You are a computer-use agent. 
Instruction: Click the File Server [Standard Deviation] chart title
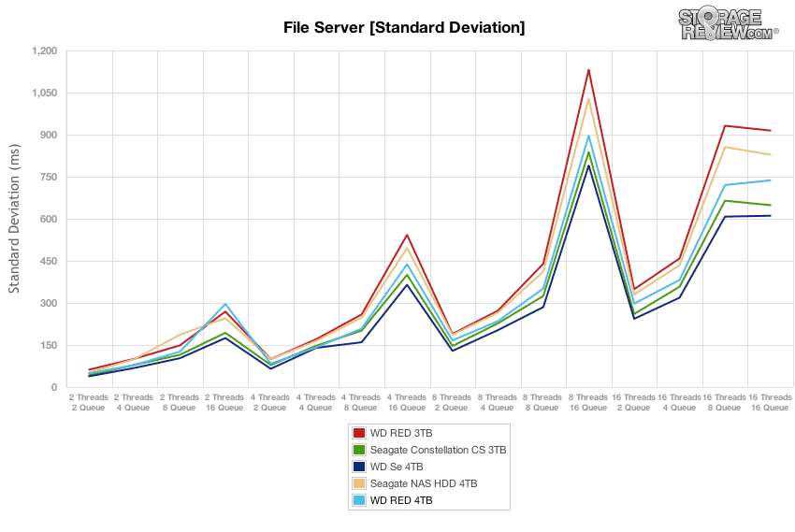[x=404, y=27]
